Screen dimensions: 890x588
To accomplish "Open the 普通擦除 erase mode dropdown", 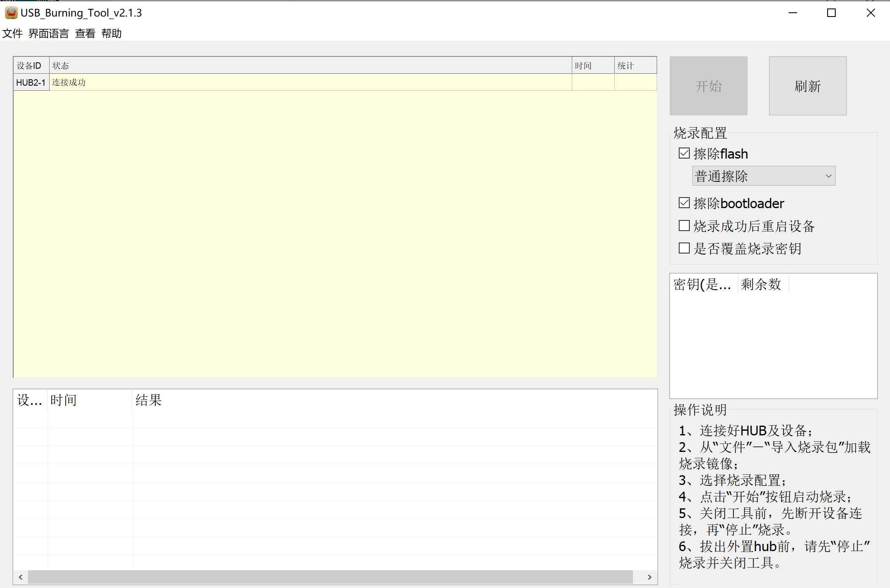I will pyautogui.click(x=764, y=176).
